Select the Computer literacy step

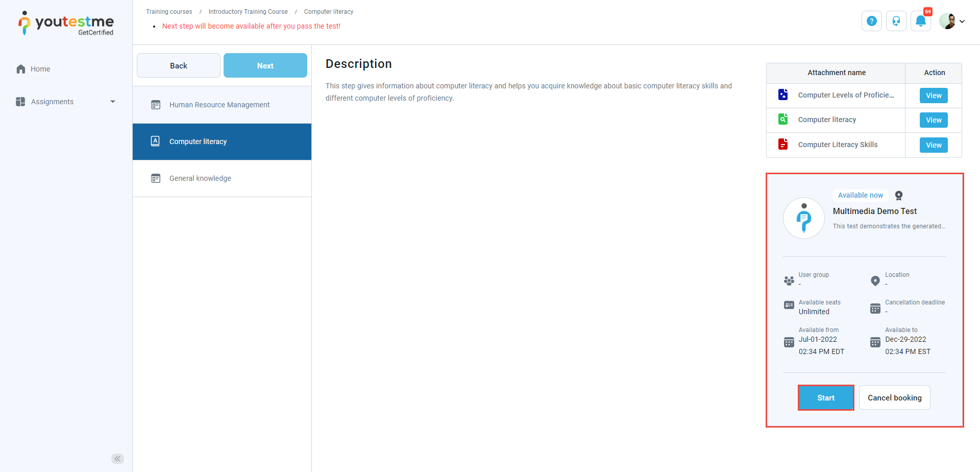(222, 141)
